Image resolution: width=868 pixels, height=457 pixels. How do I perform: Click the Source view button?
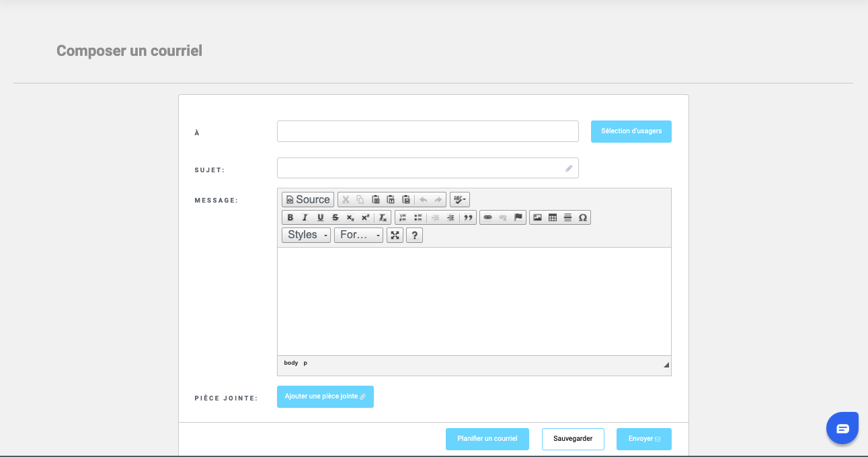(308, 199)
